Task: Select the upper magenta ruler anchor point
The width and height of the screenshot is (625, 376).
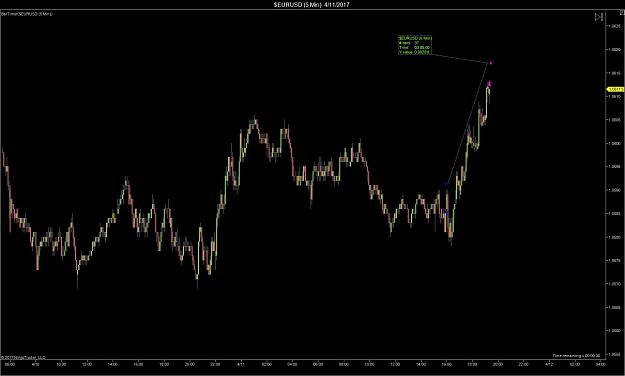Action: click(491, 63)
